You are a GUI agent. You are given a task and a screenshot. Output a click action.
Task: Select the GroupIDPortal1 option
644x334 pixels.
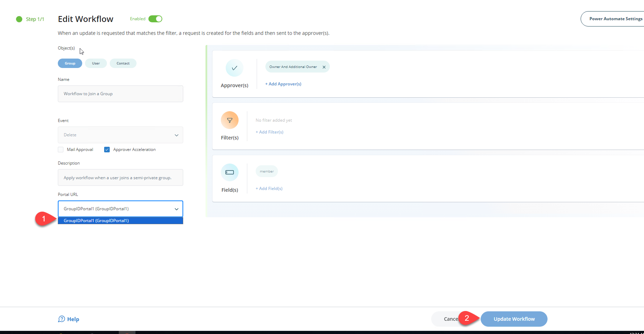120,220
